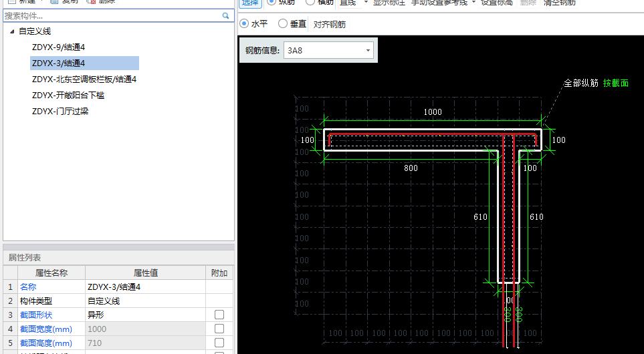644x354 pixels.
Task: Click the 710 height value cell
Action: (x=145, y=343)
